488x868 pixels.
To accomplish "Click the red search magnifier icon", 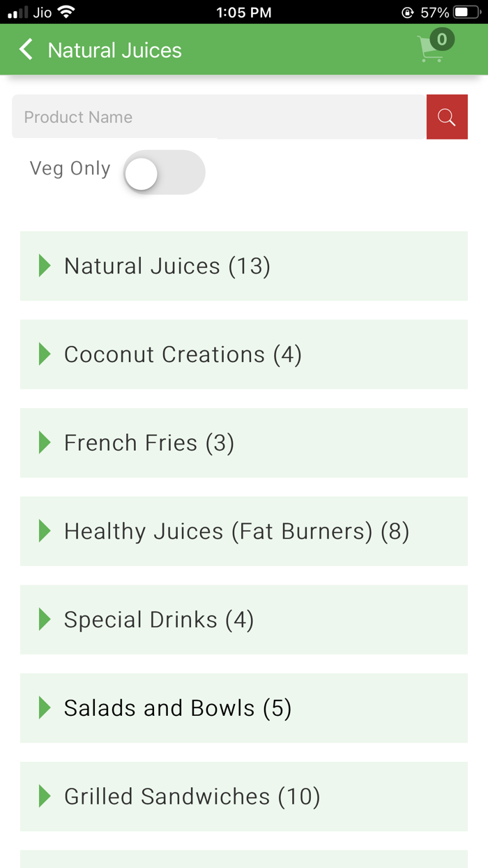I will [x=447, y=117].
